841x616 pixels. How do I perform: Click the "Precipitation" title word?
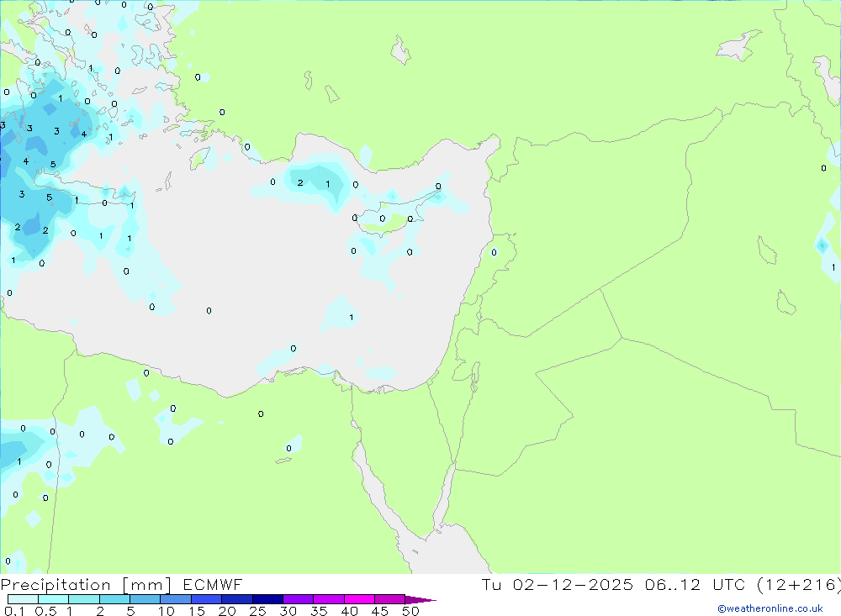(x=56, y=585)
